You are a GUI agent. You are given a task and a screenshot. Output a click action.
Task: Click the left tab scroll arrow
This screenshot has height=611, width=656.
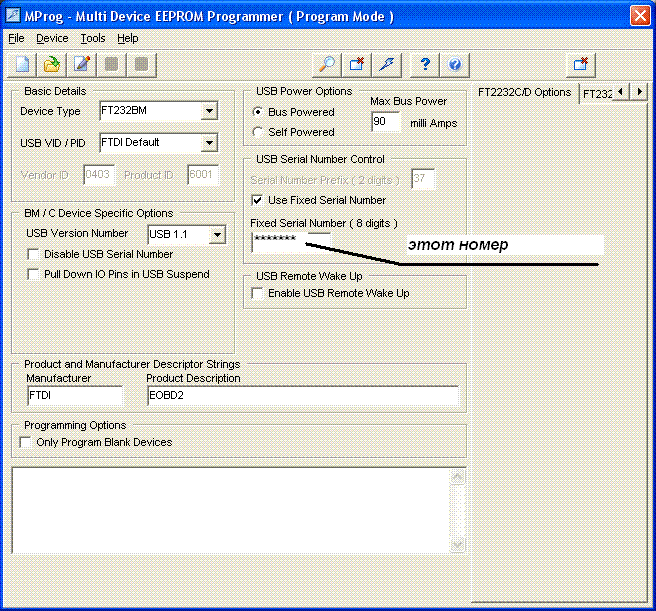coord(620,91)
